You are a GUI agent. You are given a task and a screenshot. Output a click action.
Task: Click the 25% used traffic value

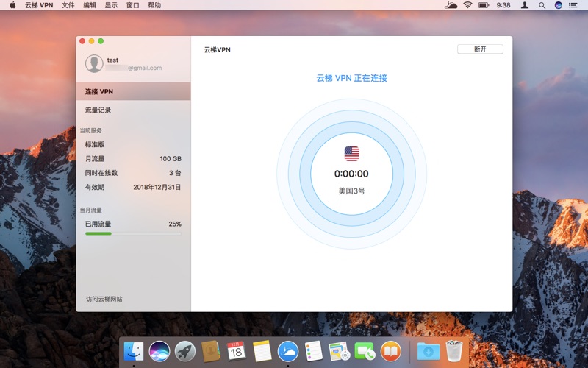tap(175, 224)
